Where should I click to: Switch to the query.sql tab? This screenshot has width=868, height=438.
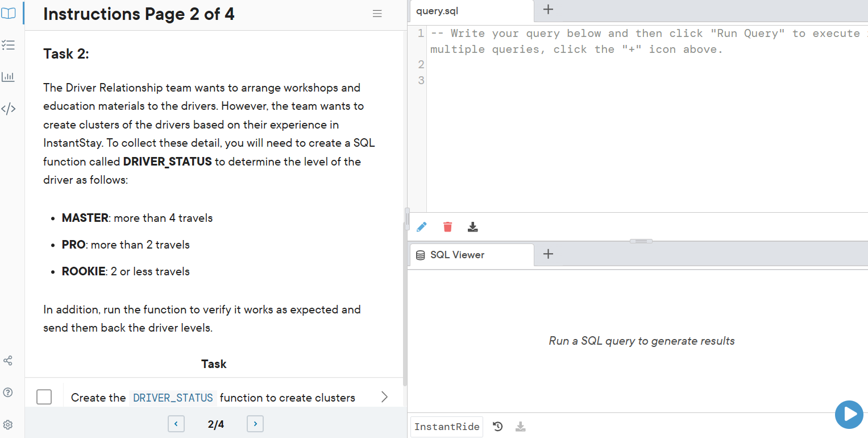[437, 10]
